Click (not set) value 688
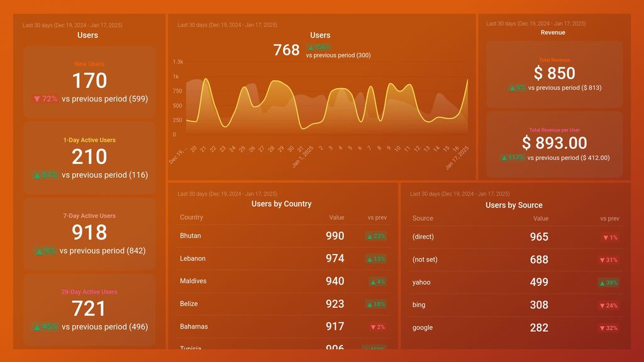This screenshot has width=644, height=362. point(539,260)
